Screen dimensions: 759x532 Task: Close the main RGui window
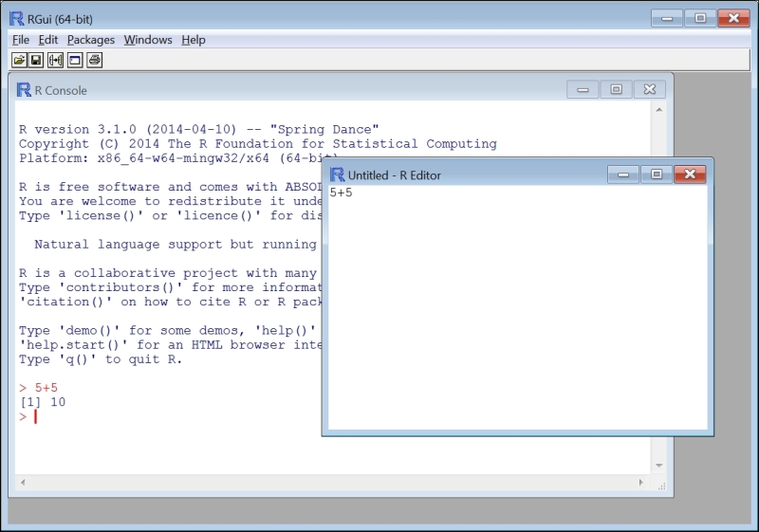(733, 18)
